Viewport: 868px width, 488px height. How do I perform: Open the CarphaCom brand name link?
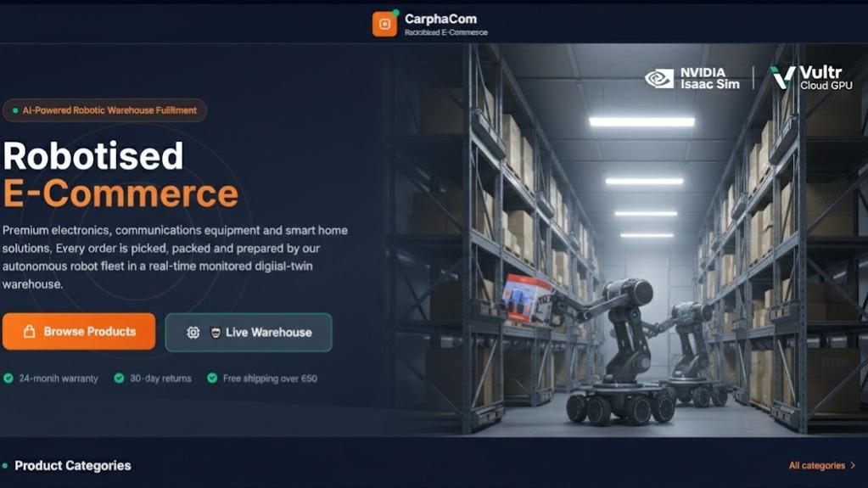click(440, 19)
